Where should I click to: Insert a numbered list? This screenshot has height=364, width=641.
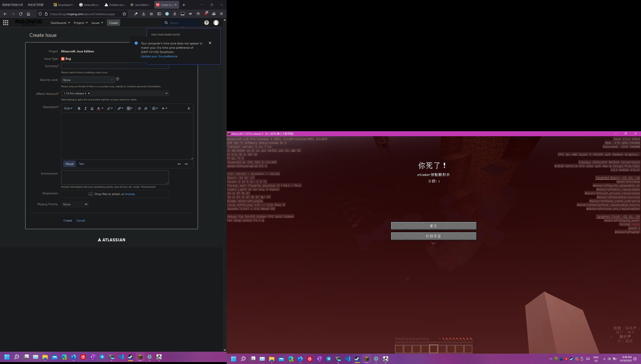click(x=146, y=108)
